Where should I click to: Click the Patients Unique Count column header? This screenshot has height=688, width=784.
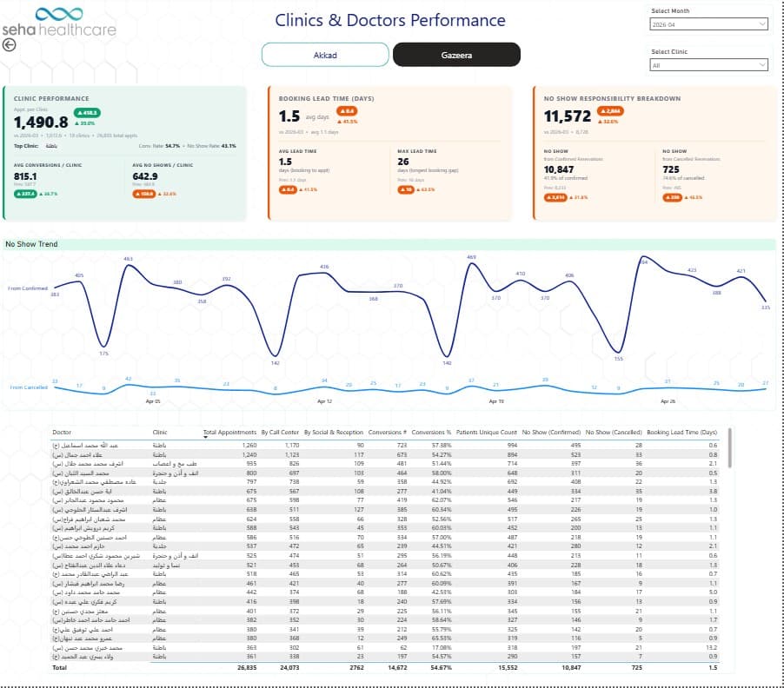[x=487, y=433]
